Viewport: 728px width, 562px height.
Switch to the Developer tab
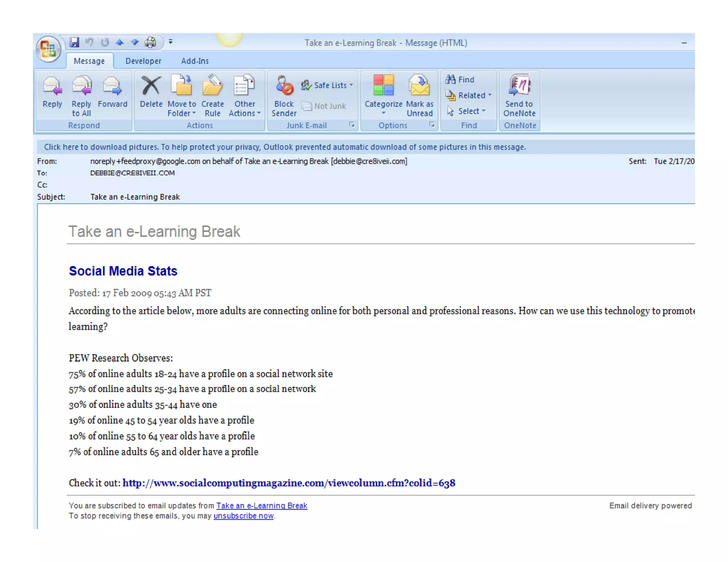pyautogui.click(x=143, y=61)
